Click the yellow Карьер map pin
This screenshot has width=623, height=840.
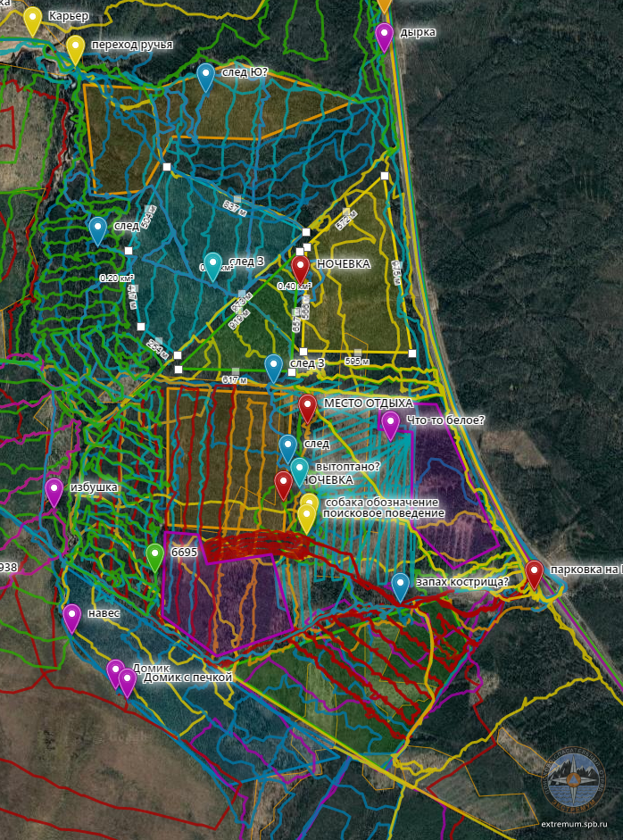(32, 20)
